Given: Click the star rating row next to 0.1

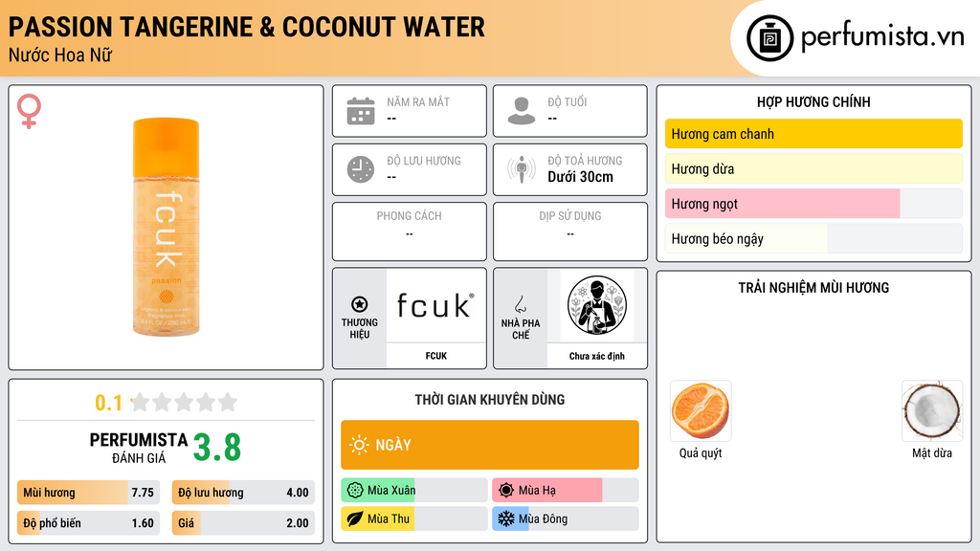Looking at the screenshot, I should coord(184,402).
